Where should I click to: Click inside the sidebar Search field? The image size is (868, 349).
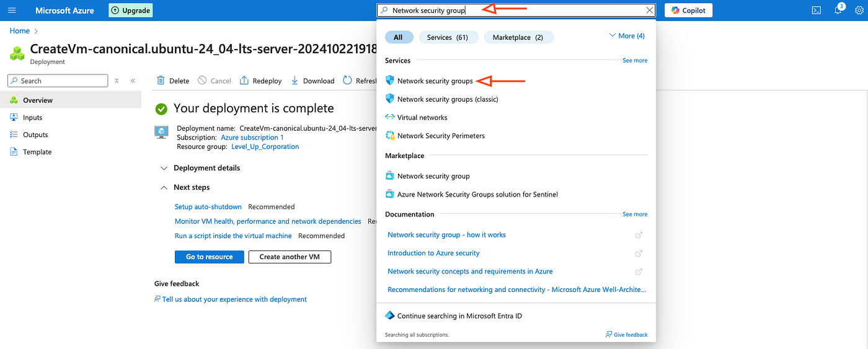[x=58, y=81]
